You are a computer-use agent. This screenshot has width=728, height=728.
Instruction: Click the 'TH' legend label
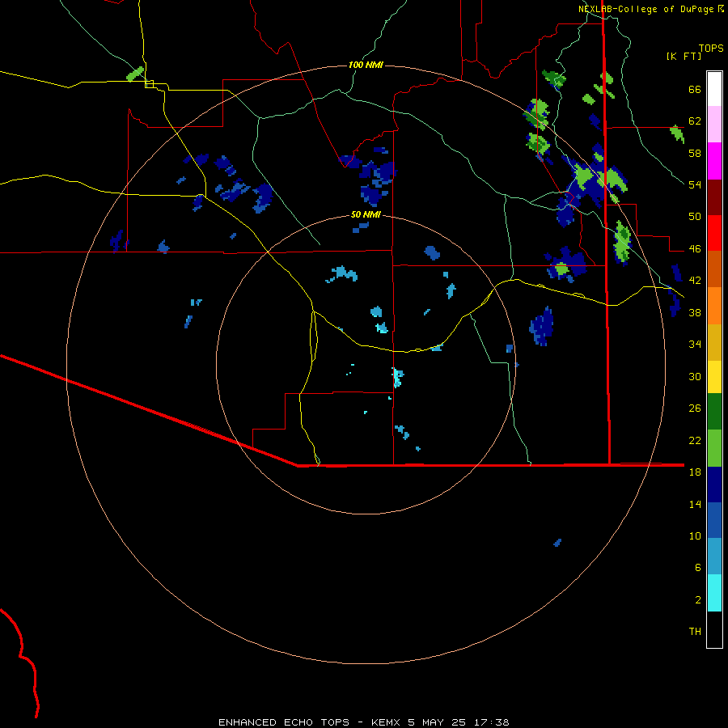pyautogui.click(x=695, y=631)
